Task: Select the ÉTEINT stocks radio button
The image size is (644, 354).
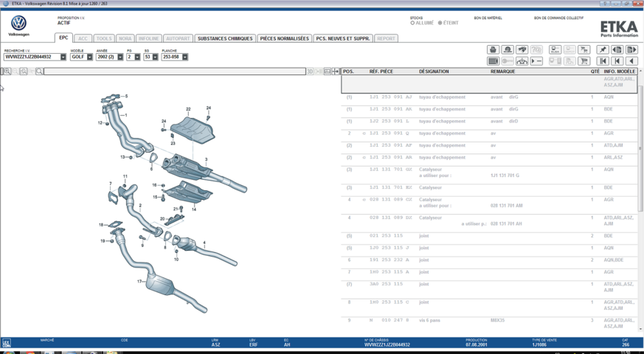Action: (440, 23)
